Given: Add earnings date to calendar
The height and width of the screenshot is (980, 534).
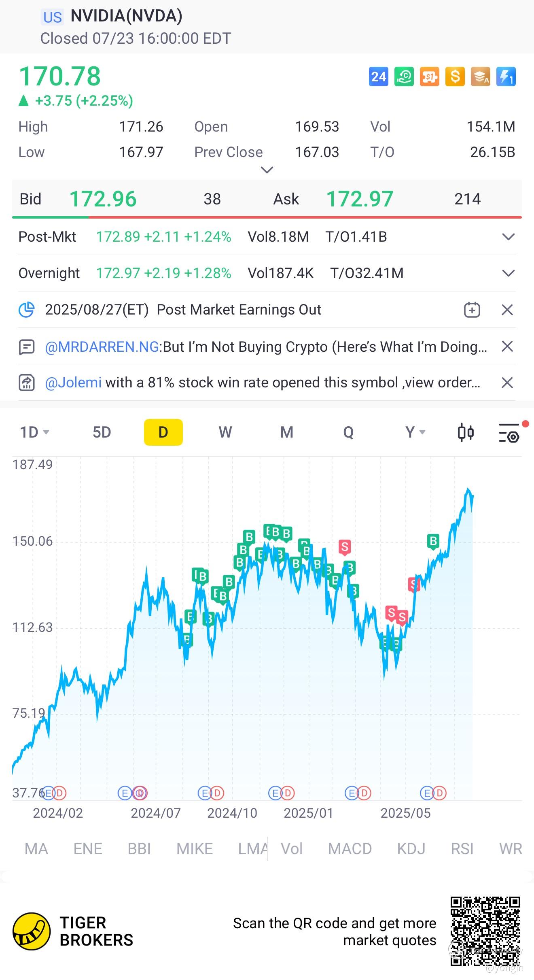Looking at the screenshot, I should [472, 310].
